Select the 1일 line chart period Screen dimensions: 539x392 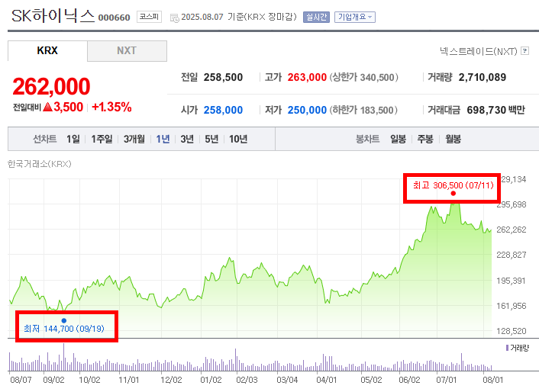click(x=73, y=139)
